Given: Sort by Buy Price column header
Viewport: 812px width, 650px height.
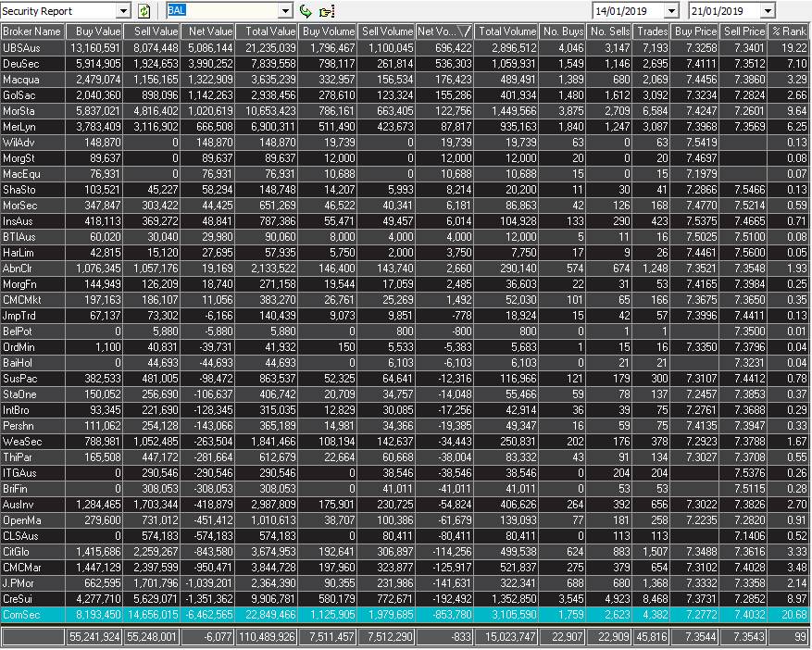Looking at the screenshot, I should pyautogui.click(x=694, y=31).
